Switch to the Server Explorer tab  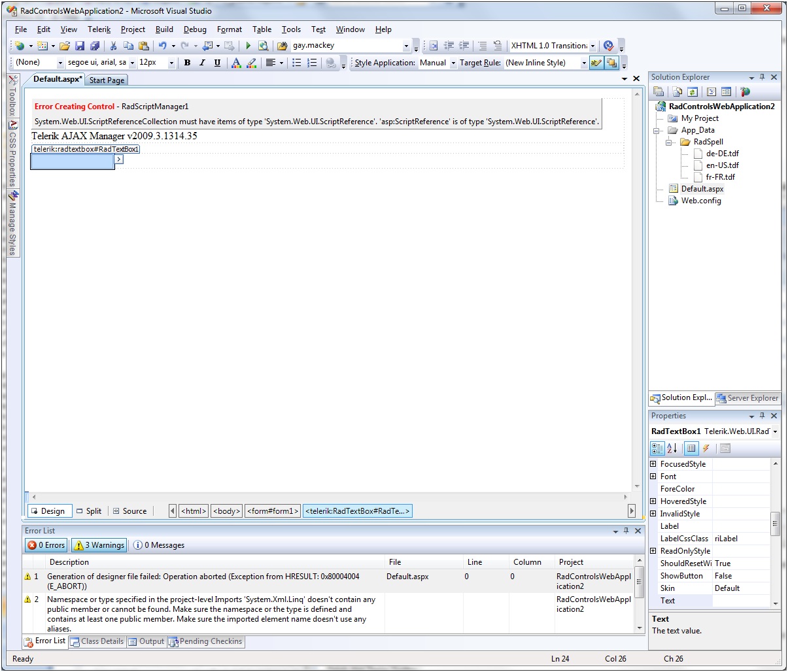pyautogui.click(x=747, y=397)
